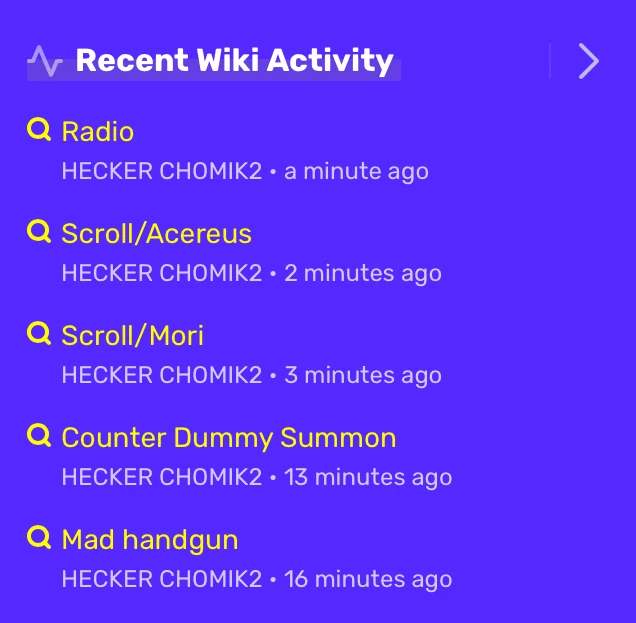Open HECKER CHOMIK2 profile under Counter Dummy Summon
This screenshot has width=636, height=623.
161,478
